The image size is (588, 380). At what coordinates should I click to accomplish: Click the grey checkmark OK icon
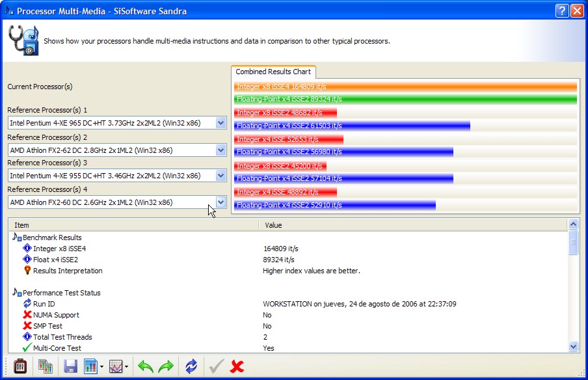pyautogui.click(x=217, y=366)
